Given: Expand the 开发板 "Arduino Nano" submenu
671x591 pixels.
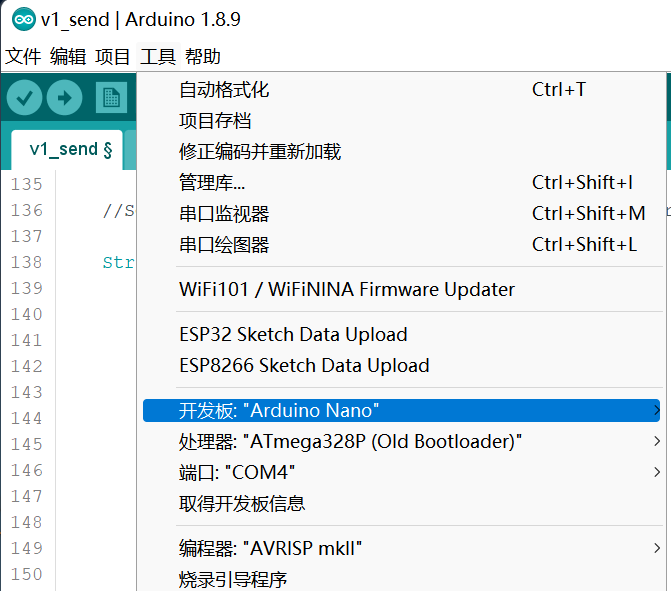Looking at the screenshot, I should coord(401,410).
